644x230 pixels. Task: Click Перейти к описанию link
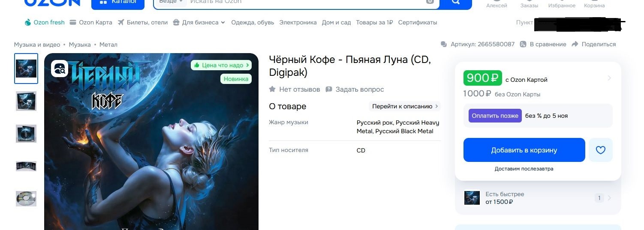pos(405,106)
